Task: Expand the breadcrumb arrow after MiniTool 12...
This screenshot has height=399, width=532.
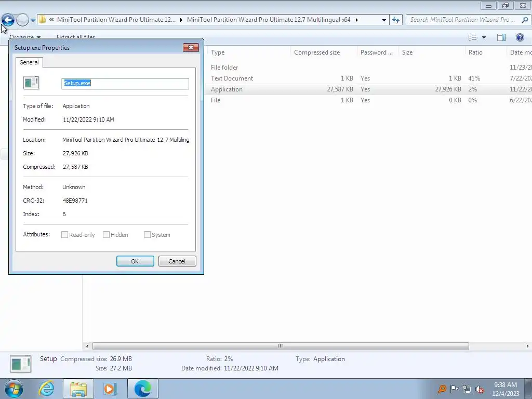Action: coord(181,20)
